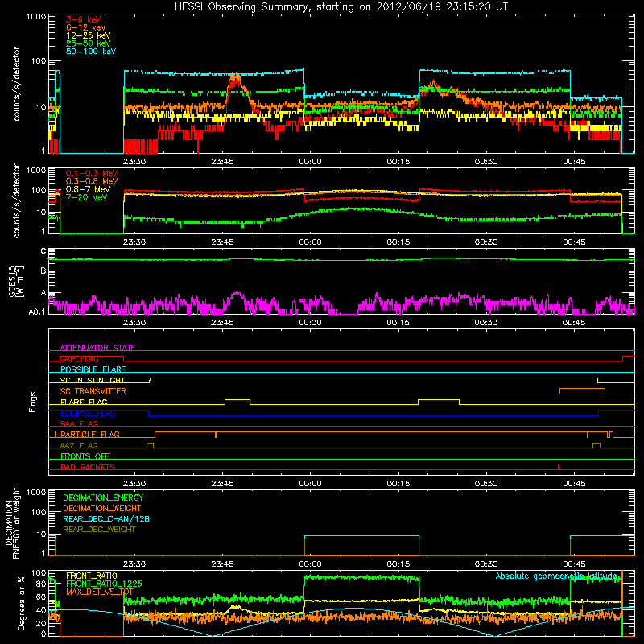Click the BAD_PACKETS flag label
Viewport: 644px width, 644px height.
coord(88,467)
